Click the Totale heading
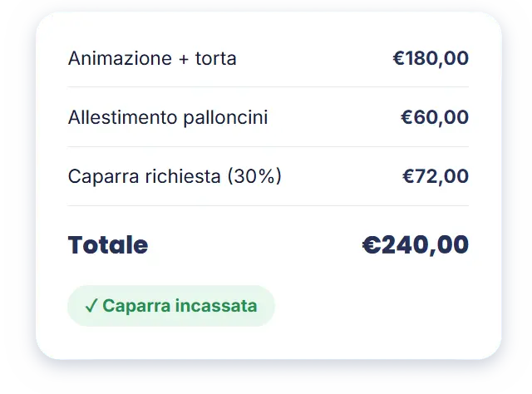This screenshot has width=532, height=394. [108, 244]
